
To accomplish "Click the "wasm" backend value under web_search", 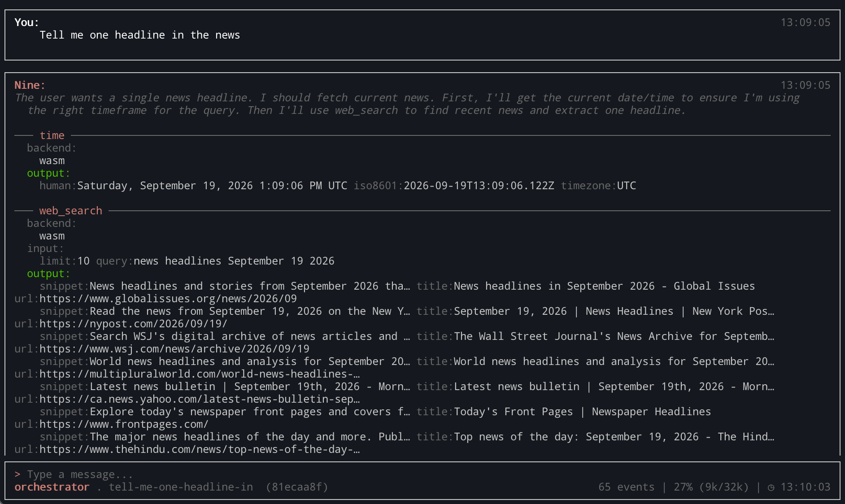I will (52, 236).
